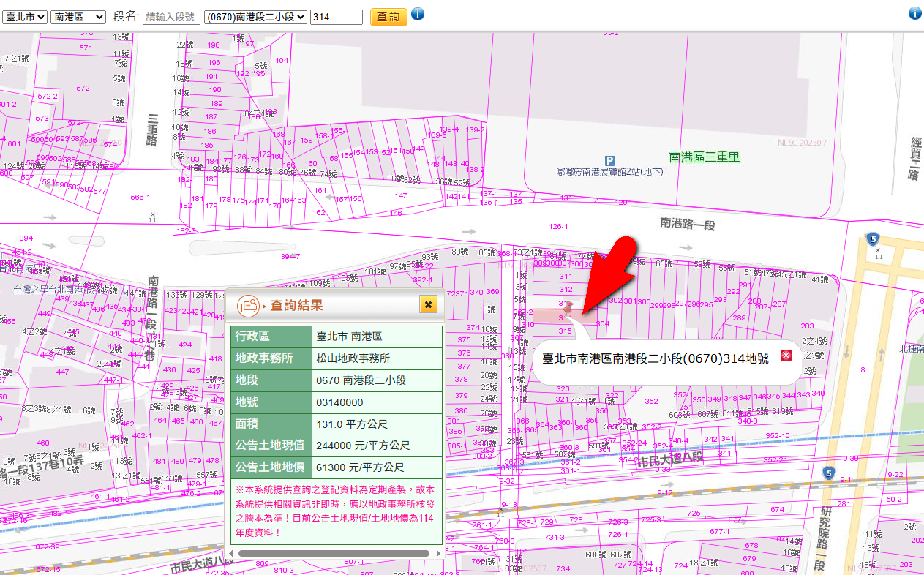Open the 南港區 district dropdown
The width and height of the screenshot is (924, 575).
tap(78, 17)
